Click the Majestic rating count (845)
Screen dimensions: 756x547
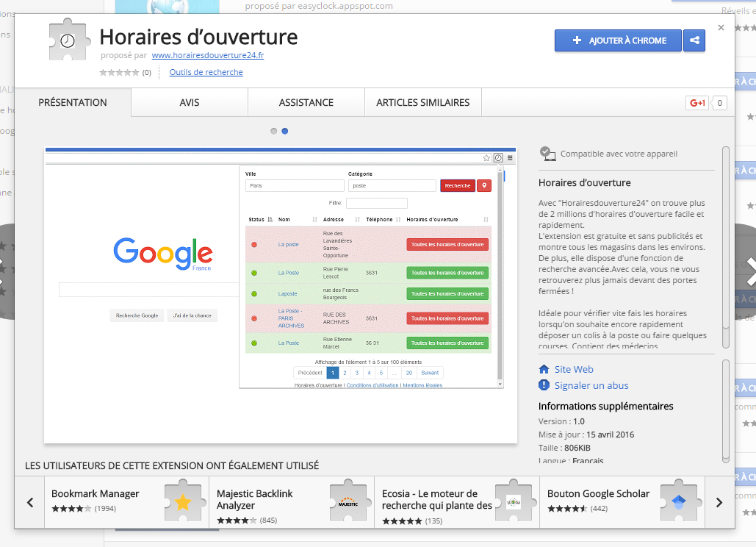point(269,521)
